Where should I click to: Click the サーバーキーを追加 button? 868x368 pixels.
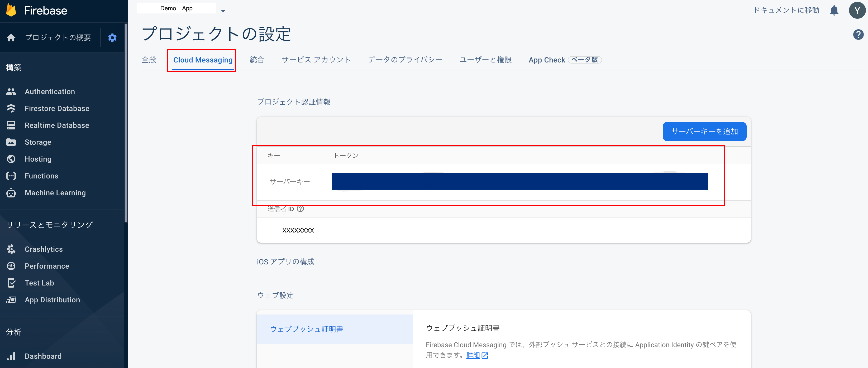(704, 131)
